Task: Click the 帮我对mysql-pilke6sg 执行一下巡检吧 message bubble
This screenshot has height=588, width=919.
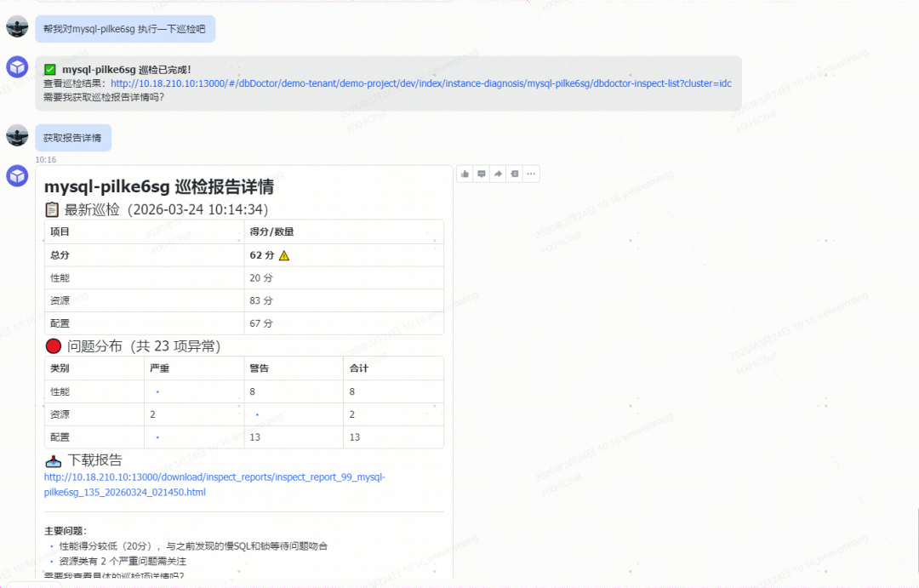Action: [x=125, y=29]
